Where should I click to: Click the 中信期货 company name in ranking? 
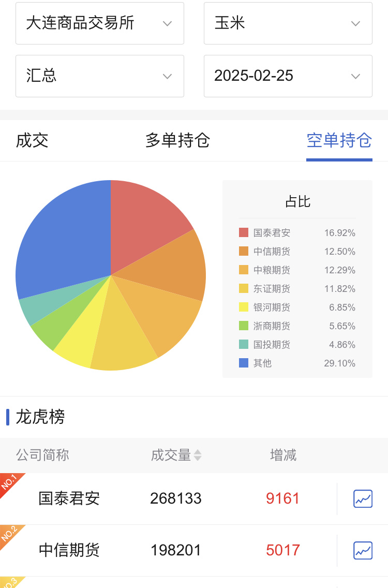tap(69, 550)
